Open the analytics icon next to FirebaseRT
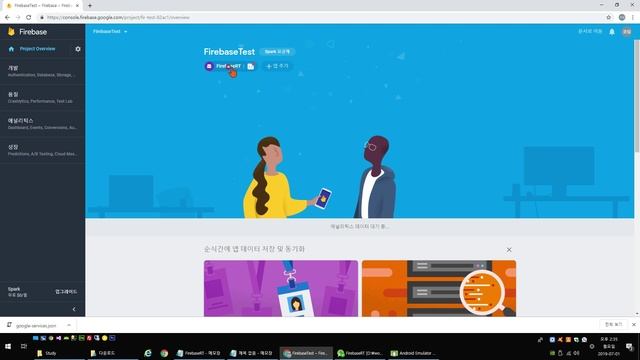The height and width of the screenshot is (360, 640). click(x=251, y=66)
